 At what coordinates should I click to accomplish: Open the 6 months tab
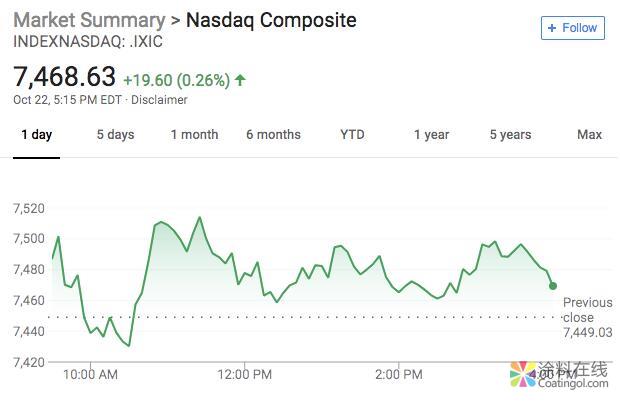273,135
